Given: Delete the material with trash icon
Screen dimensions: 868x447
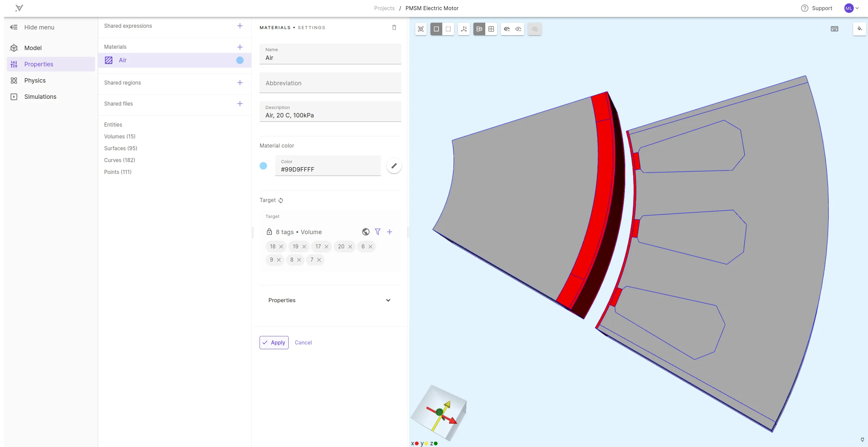Looking at the screenshot, I should (394, 27).
